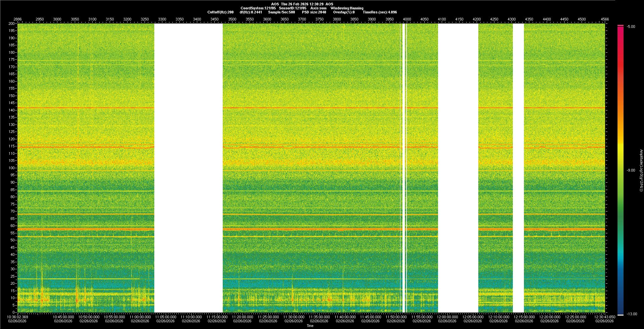This screenshot has height=329, width=644.
Task: Click the Sample/Sec:500 header text
Action: 281,12
